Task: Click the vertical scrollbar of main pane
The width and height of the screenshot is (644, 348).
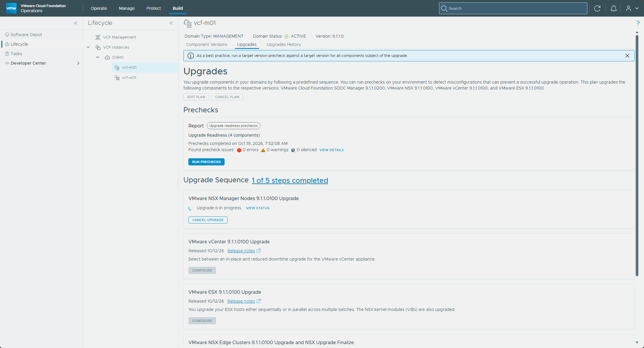Action: (637, 156)
